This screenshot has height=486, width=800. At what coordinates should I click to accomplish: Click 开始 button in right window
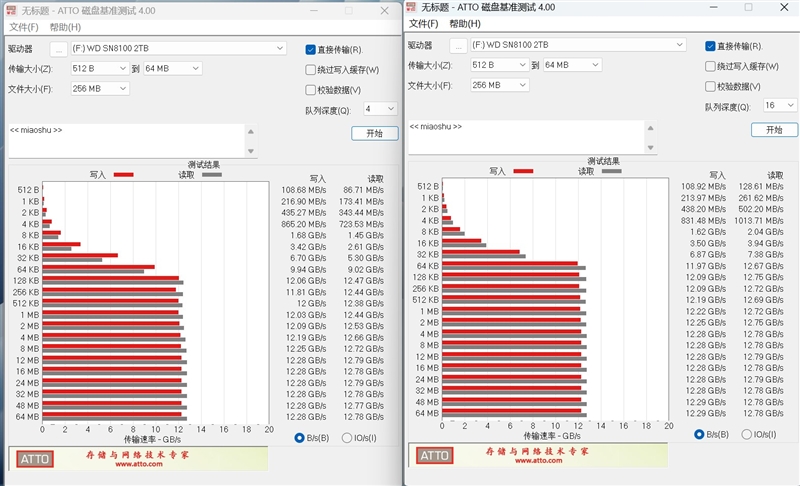[x=774, y=130]
